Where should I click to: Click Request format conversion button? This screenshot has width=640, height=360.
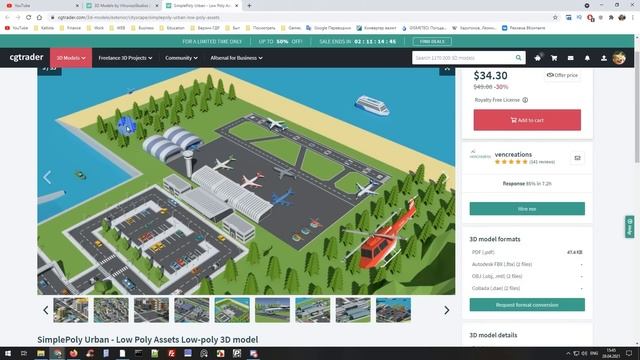pyautogui.click(x=527, y=305)
